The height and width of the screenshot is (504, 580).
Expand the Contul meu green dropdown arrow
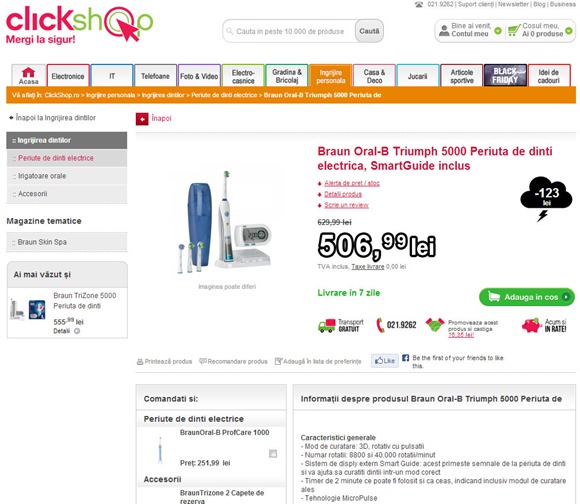point(498,31)
